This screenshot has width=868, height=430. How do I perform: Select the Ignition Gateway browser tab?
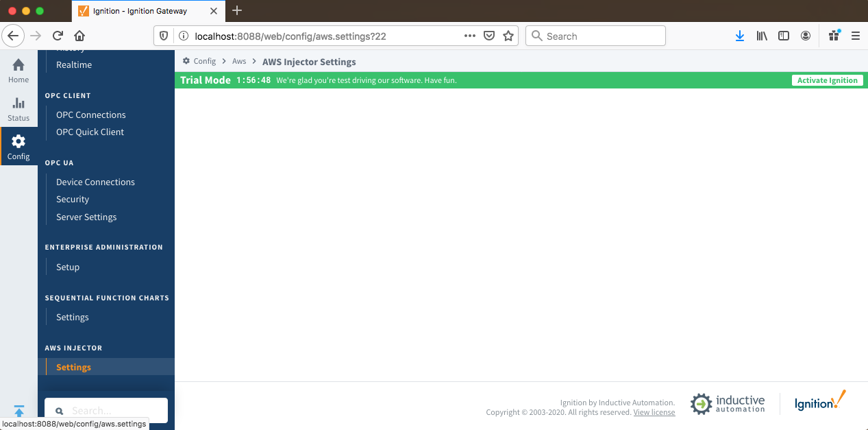click(x=140, y=11)
